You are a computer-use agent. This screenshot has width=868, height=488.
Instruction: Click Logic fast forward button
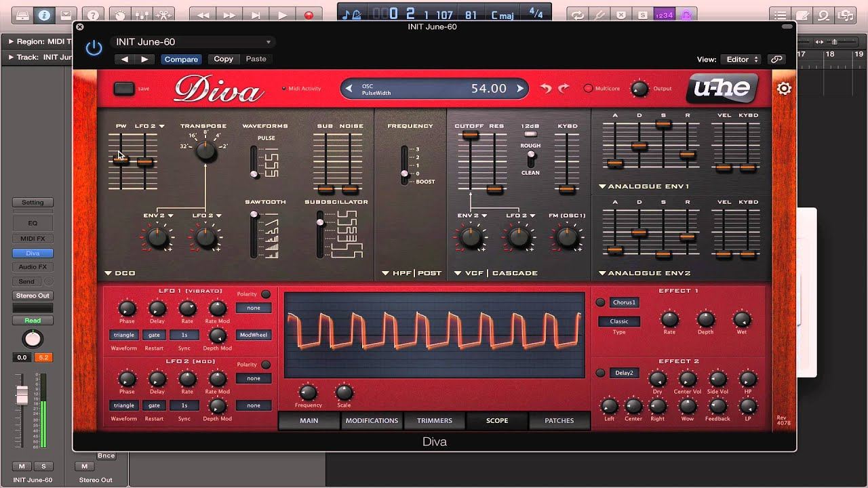230,15
